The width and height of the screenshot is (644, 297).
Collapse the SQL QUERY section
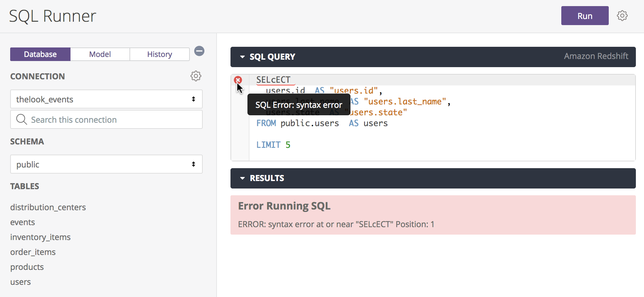242,57
